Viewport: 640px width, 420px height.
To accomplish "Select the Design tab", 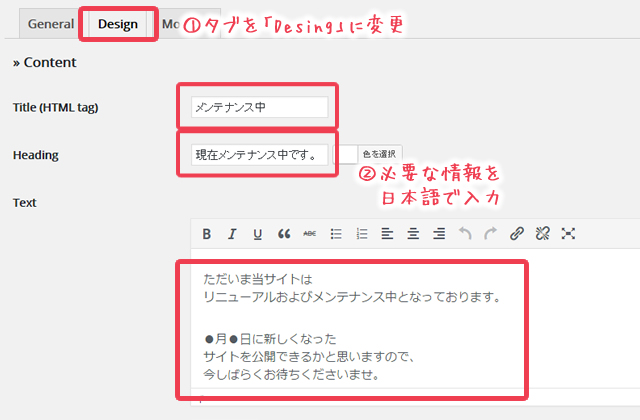I will pyautogui.click(x=118, y=24).
